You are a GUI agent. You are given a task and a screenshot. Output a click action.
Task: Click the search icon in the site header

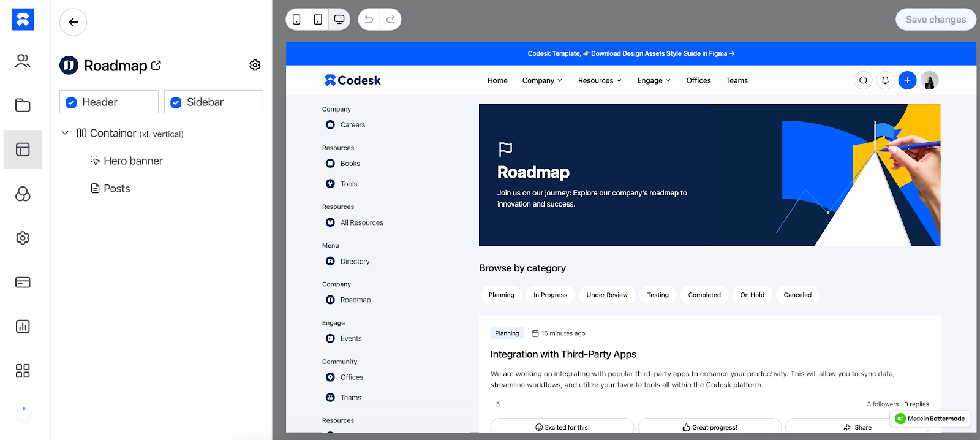pos(863,80)
